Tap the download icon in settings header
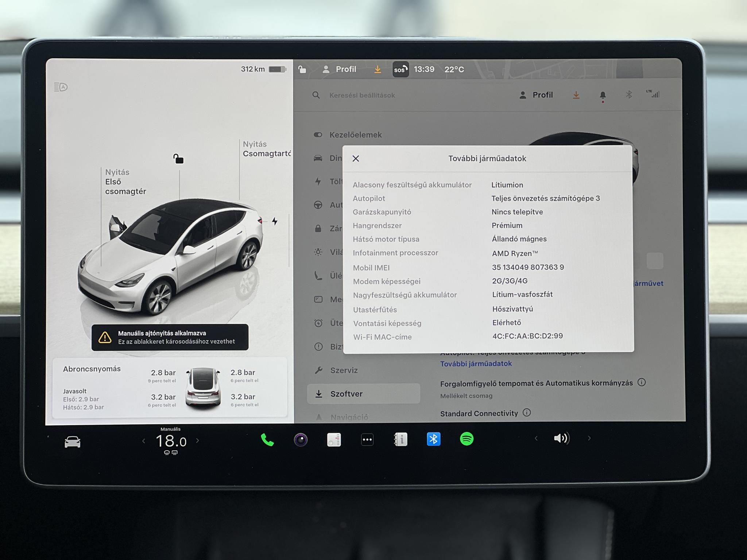The height and width of the screenshot is (560, 747). tap(576, 95)
